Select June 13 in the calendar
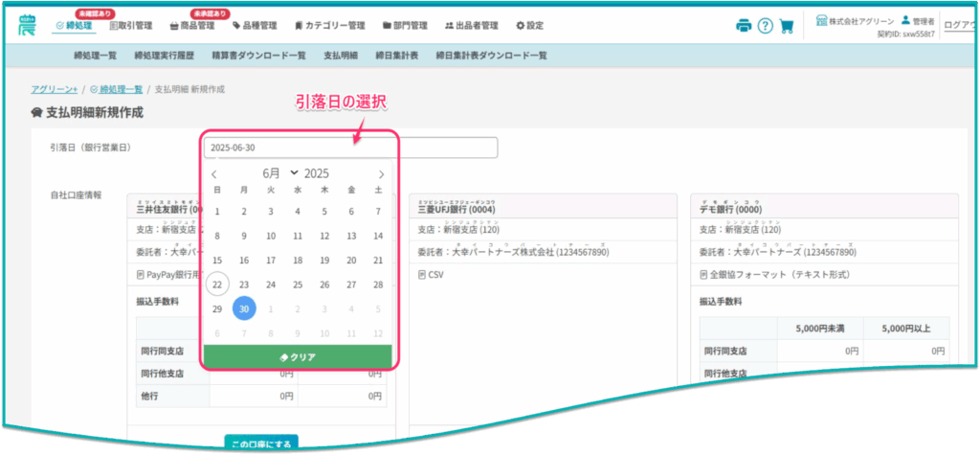Screen dimensions: 980x455 pos(351,236)
